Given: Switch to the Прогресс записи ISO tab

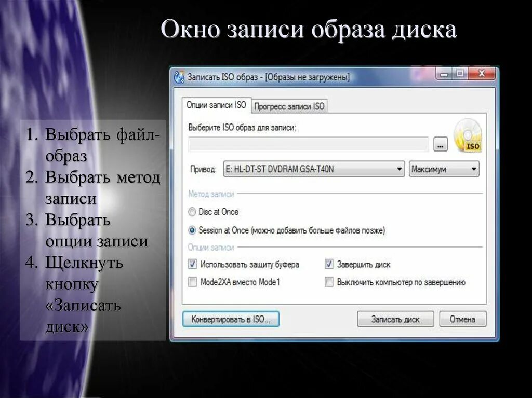Looking at the screenshot, I should [289, 106].
